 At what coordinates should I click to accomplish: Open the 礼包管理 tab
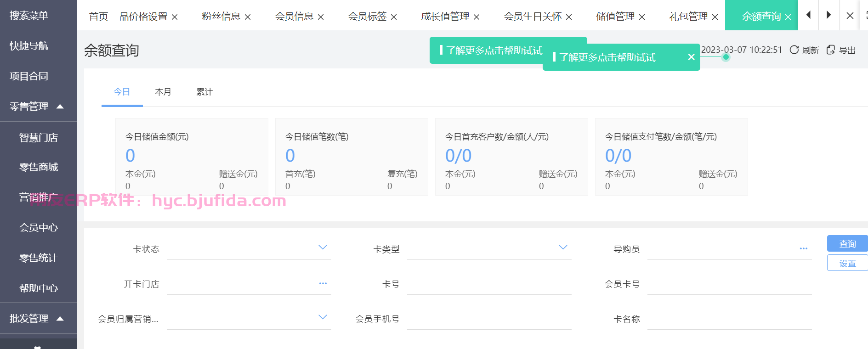pyautogui.click(x=688, y=17)
